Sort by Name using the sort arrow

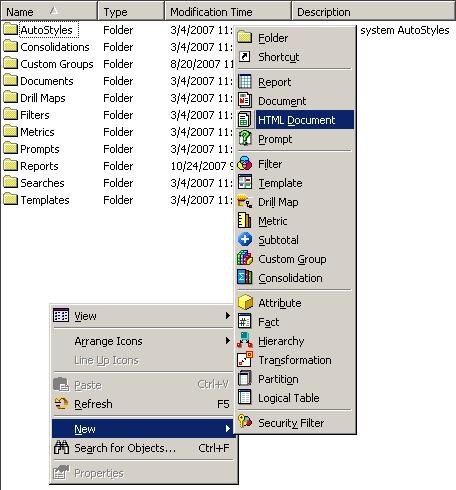[54, 11]
